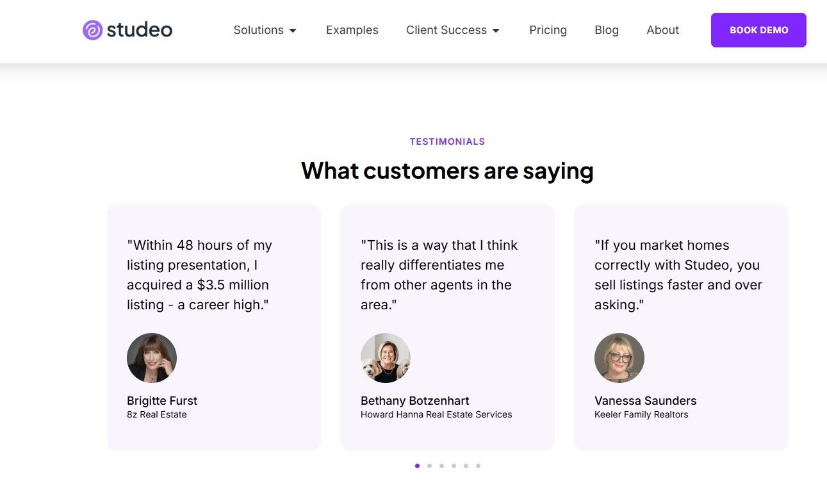Select Brigitte Furst's profile photo

coord(152,358)
